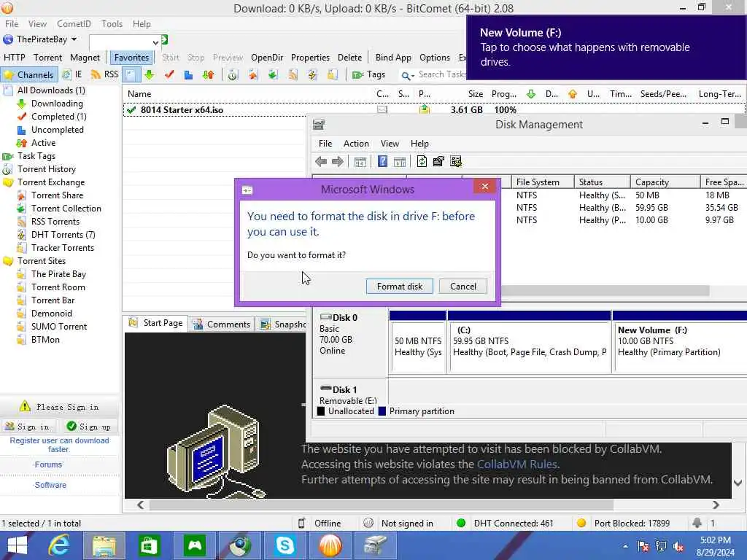Click the Windows Start button
747x560 pixels.
coord(18,545)
